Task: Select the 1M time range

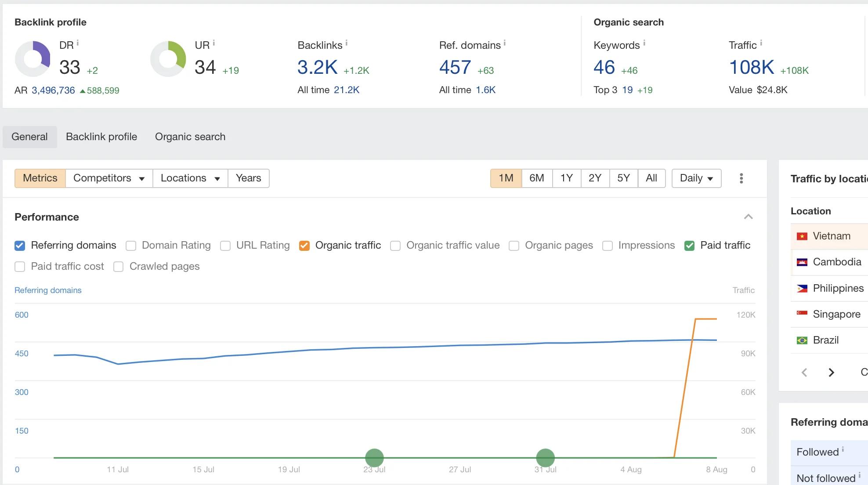Action: click(506, 178)
